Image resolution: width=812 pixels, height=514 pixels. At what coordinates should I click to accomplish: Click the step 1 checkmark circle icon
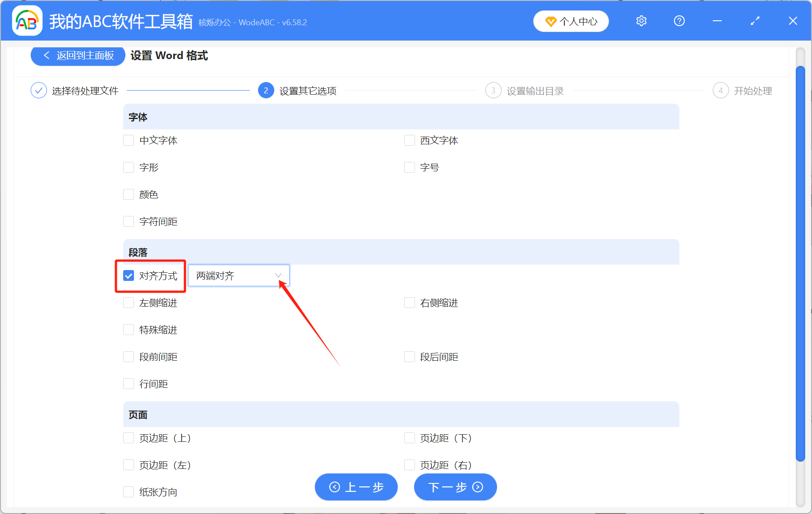(38, 90)
